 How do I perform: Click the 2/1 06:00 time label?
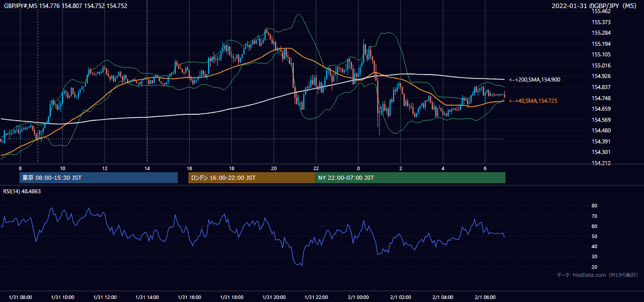[485, 297]
